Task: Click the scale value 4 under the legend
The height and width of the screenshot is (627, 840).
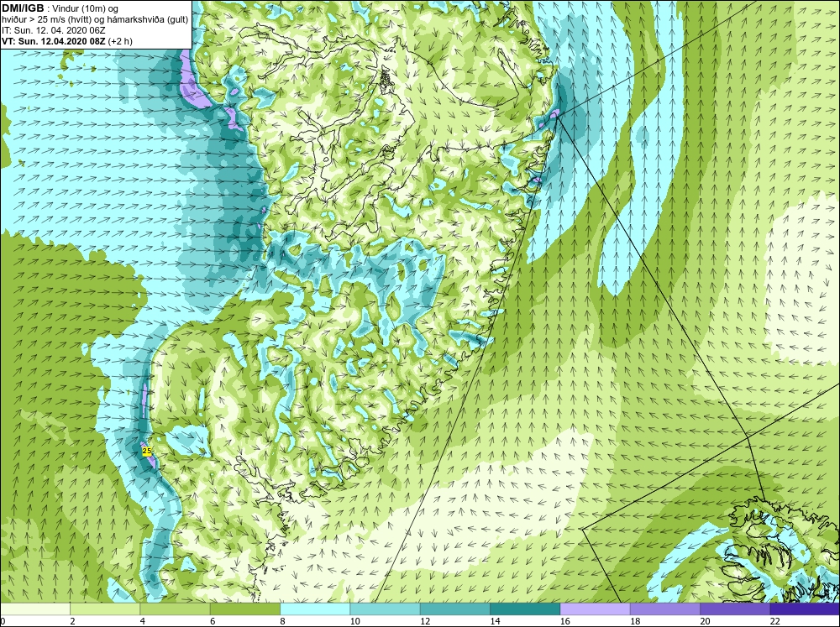Action: (x=143, y=621)
